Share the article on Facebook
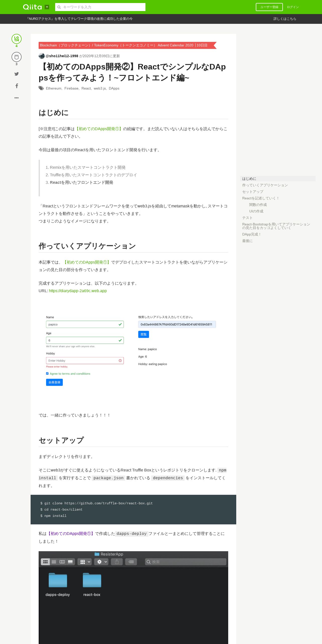 (17, 86)
